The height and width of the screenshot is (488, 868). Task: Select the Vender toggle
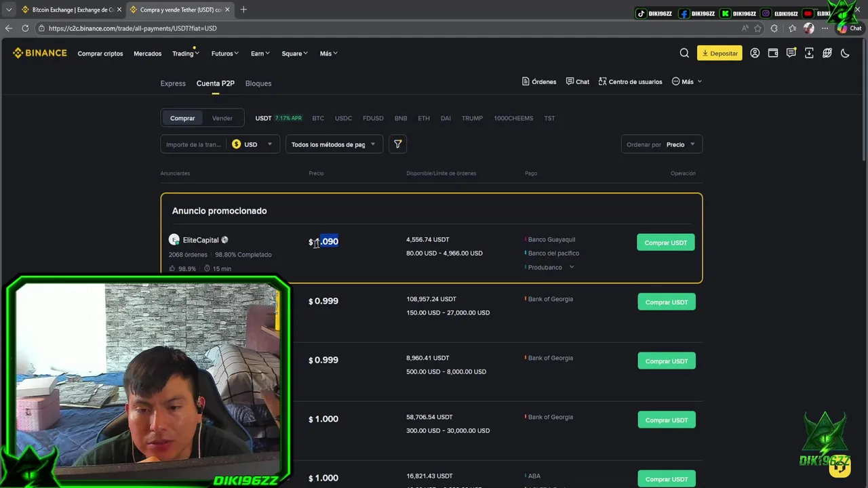click(222, 118)
